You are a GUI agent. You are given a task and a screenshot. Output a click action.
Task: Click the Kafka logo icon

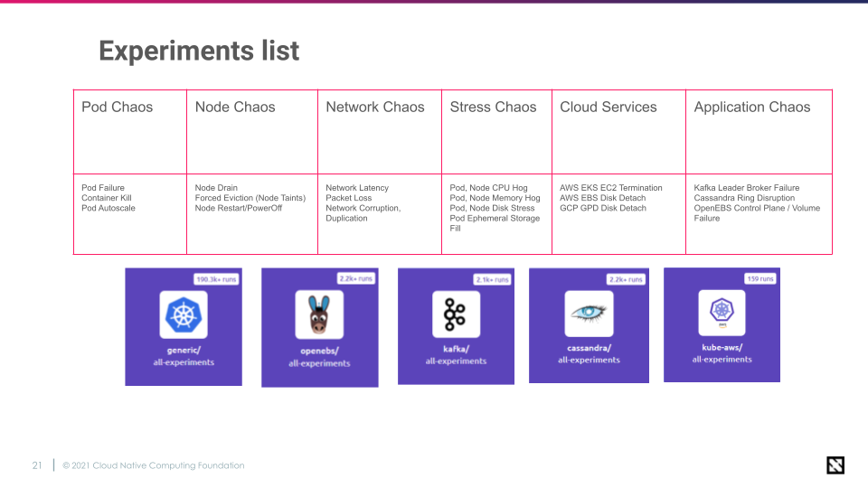pyautogui.click(x=456, y=314)
